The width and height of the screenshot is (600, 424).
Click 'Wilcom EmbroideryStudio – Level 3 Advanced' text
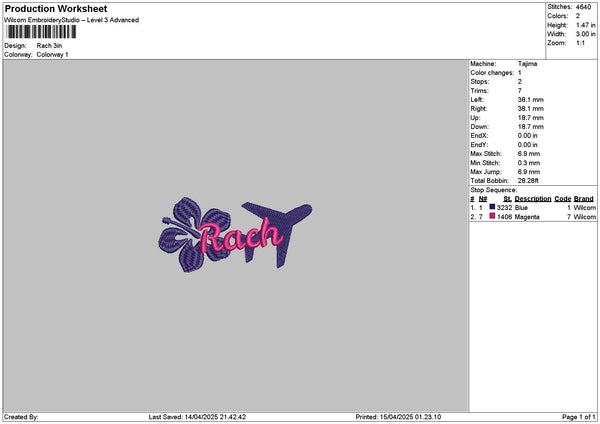(72, 20)
